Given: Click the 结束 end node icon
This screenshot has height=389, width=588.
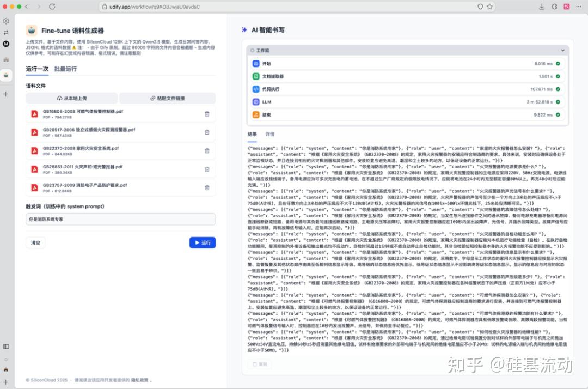Looking at the screenshot, I should (x=255, y=114).
